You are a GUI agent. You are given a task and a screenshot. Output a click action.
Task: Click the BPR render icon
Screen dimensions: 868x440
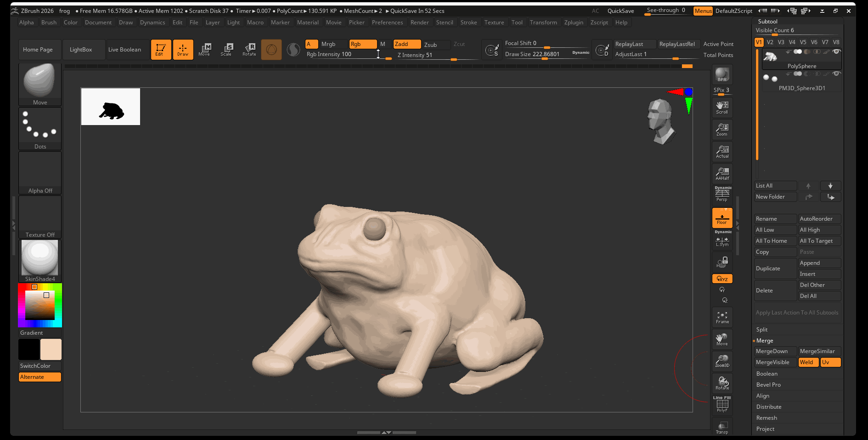722,74
